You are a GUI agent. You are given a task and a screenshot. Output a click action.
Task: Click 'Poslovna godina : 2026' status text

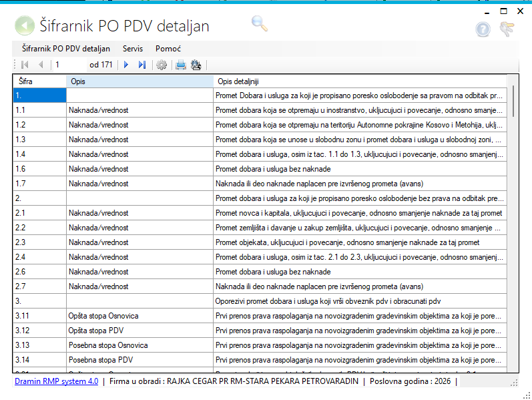pos(411,381)
